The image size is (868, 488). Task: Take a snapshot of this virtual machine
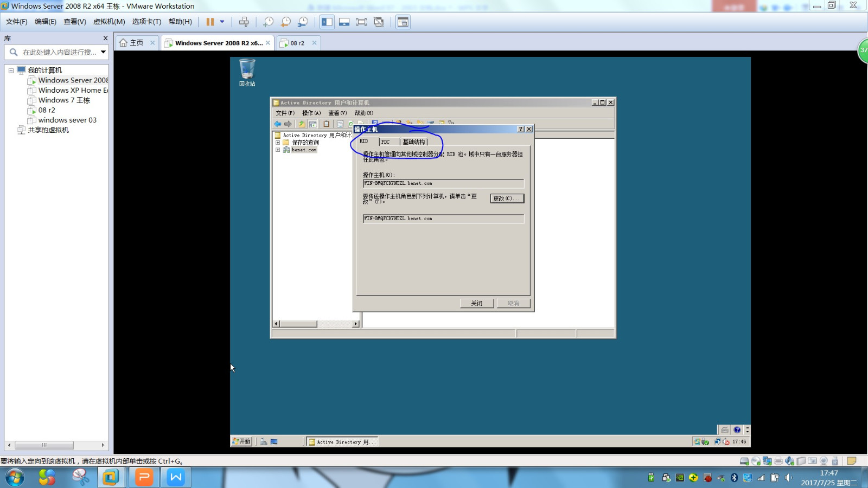tap(268, 22)
